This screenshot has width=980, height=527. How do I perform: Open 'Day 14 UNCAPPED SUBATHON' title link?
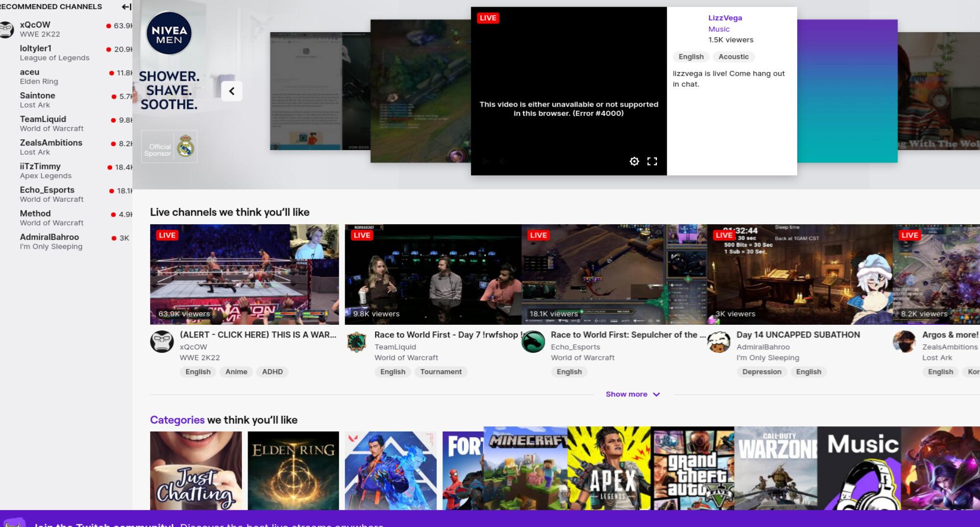point(798,335)
